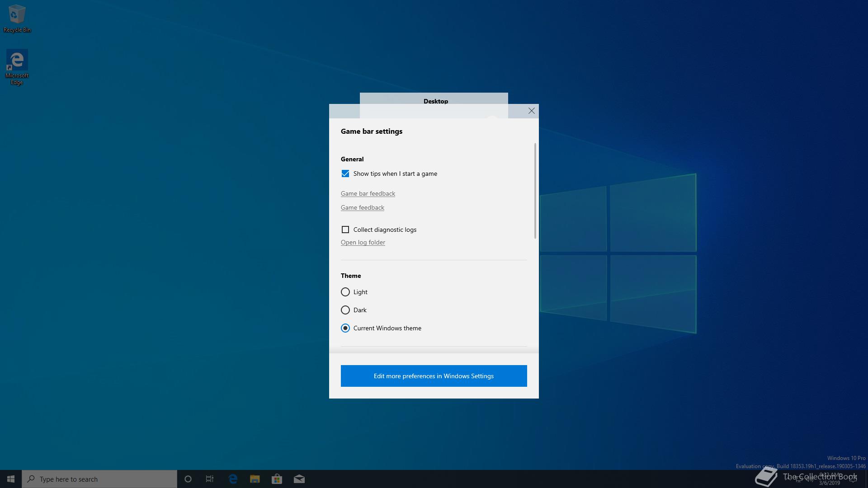Uncheck Show tips when I start a game
This screenshot has width=868, height=488.
(345, 174)
